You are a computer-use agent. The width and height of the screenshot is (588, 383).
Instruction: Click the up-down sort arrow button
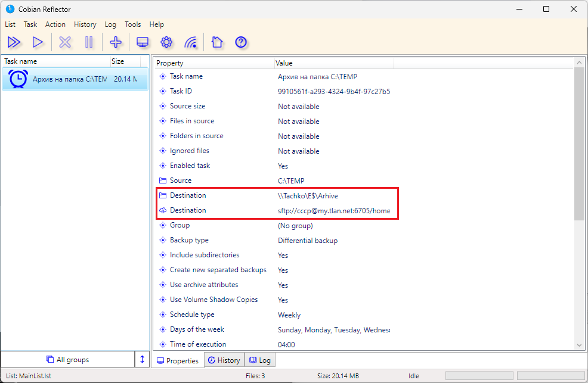(142, 359)
